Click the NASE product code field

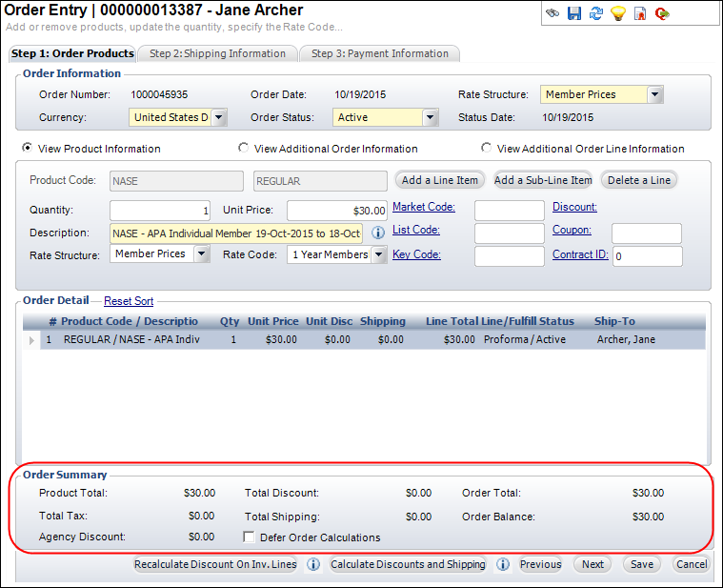coord(176,181)
